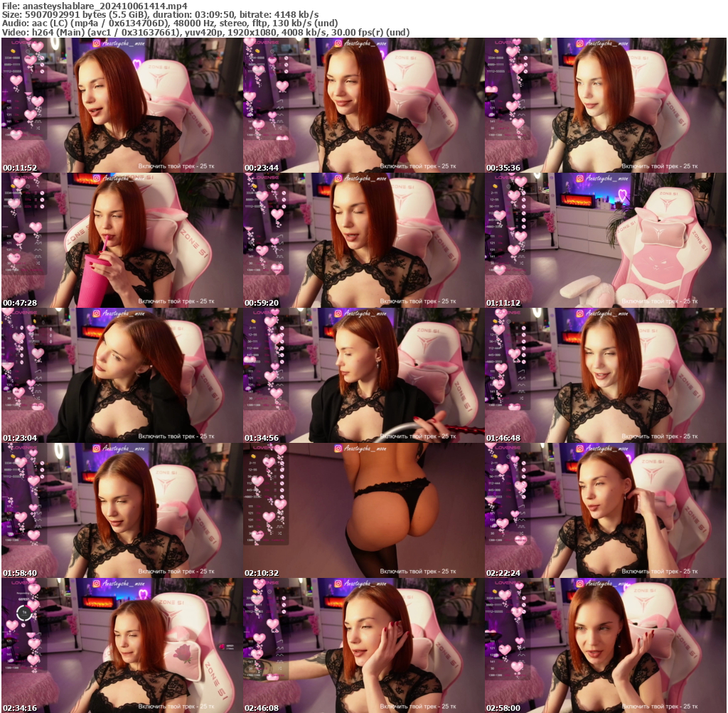Expand the tip menu list starting with 3334-8888
The width and height of the screenshot is (728, 713).
[12, 58]
